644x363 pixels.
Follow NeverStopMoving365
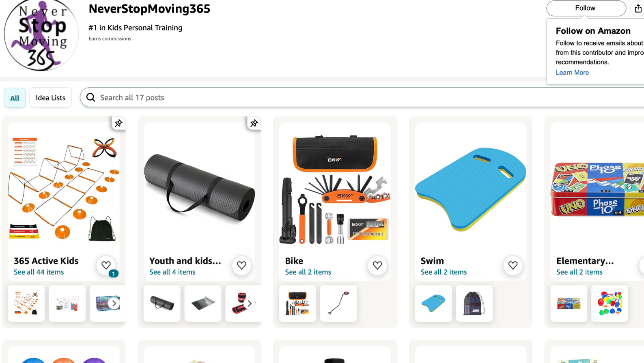tap(586, 8)
